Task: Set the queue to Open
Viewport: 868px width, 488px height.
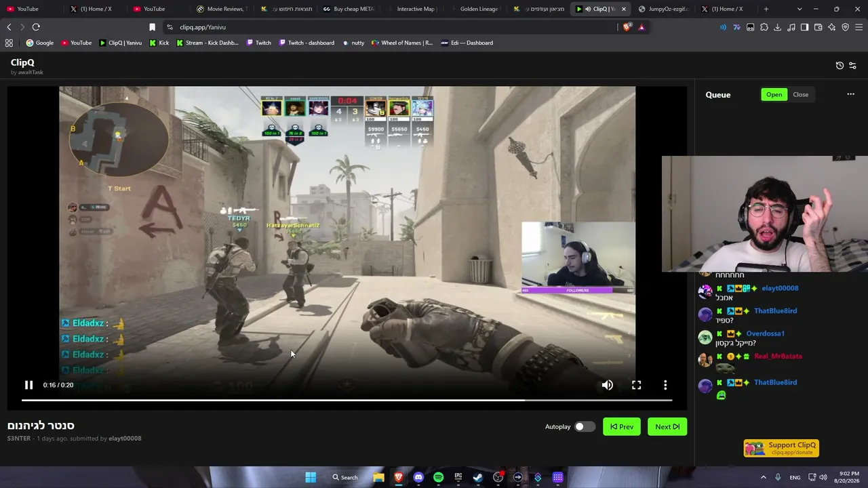Action: pyautogui.click(x=774, y=95)
